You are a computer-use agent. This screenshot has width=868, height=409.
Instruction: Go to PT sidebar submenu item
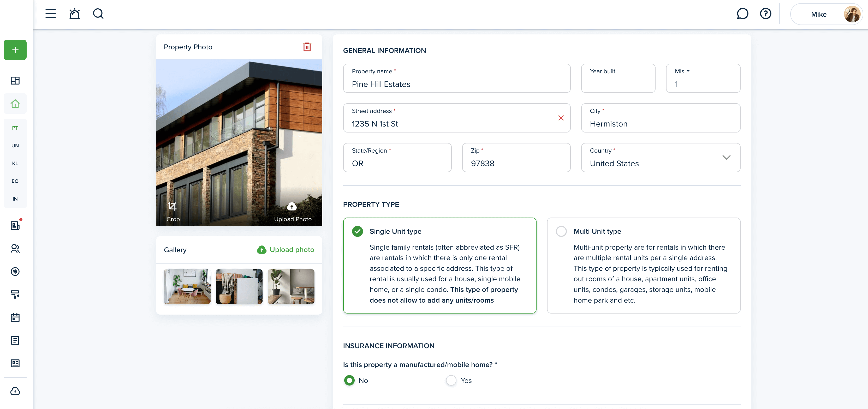15,128
